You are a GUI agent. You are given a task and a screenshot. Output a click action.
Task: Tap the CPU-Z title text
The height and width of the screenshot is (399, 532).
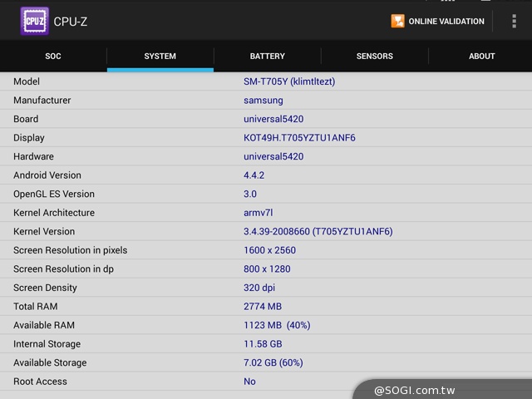(71, 21)
